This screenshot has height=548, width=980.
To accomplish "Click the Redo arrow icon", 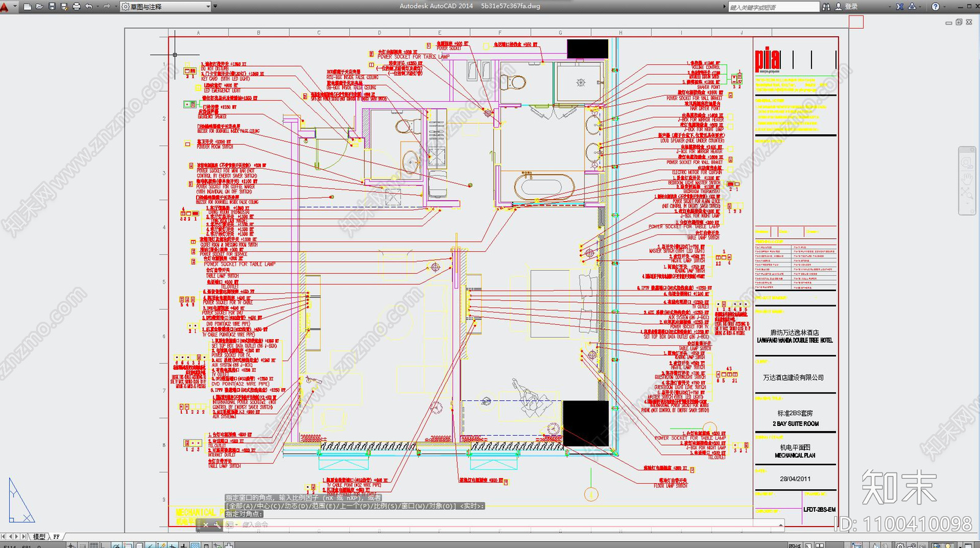I will click(107, 7).
